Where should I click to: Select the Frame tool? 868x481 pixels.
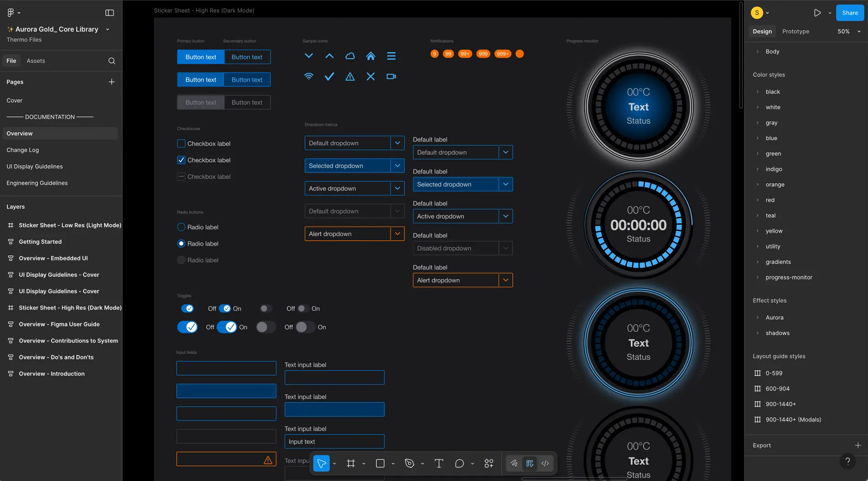[x=351, y=463]
